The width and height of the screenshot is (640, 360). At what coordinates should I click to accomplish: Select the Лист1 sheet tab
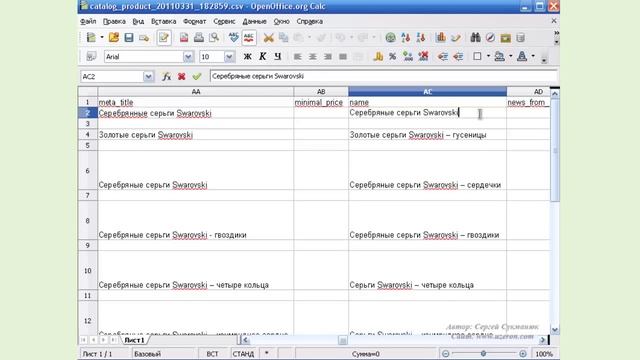click(134, 340)
